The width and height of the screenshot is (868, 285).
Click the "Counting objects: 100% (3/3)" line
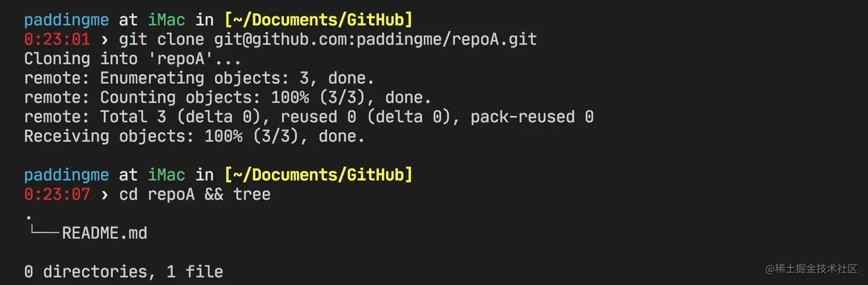click(x=227, y=97)
